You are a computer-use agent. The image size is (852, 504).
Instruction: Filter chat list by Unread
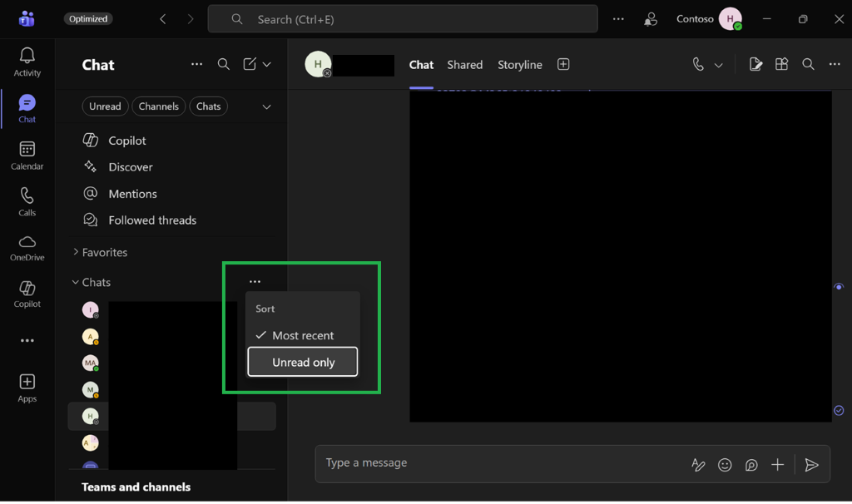[105, 106]
